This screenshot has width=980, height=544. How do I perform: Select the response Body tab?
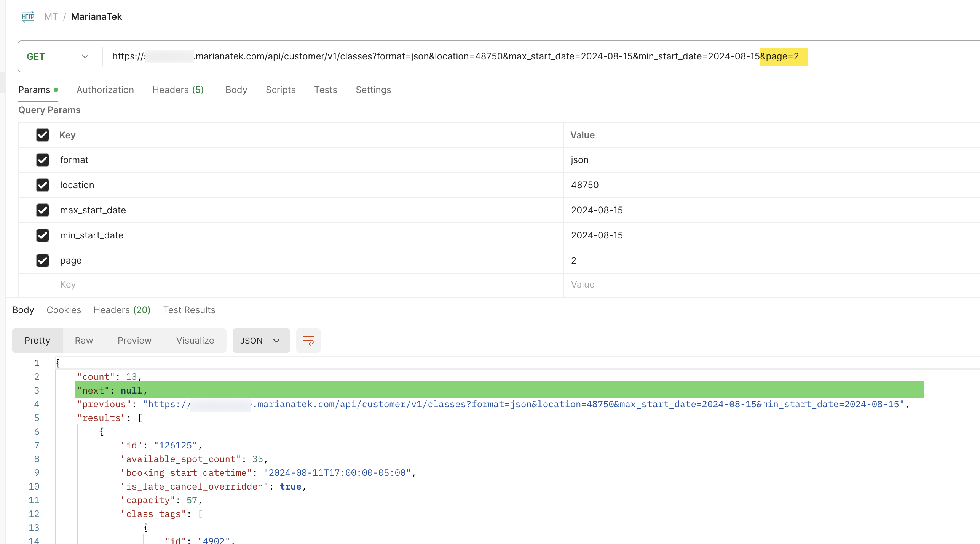coord(23,310)
